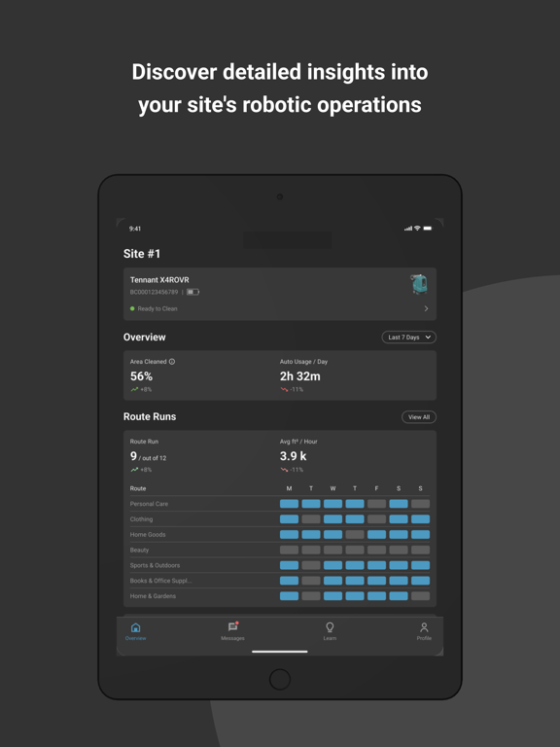560x747 pixels.
Task: Tap Personal Care Monday run block
Action: pyautogui.click(x=289, y=504)
